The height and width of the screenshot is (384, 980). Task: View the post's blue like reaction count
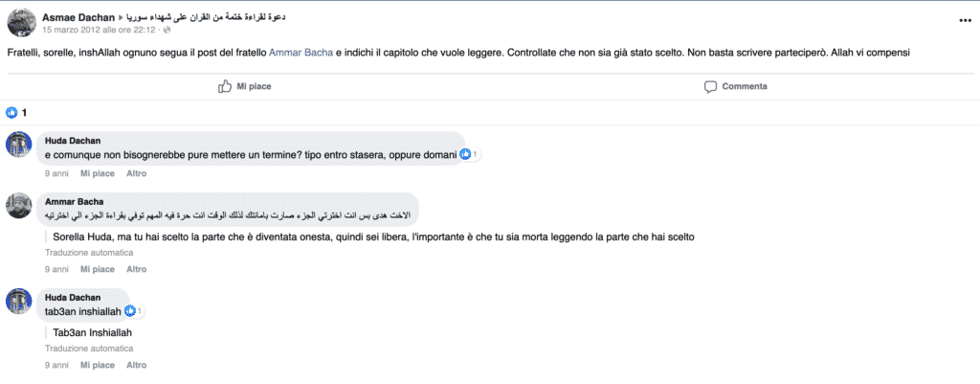click(16, 113)
